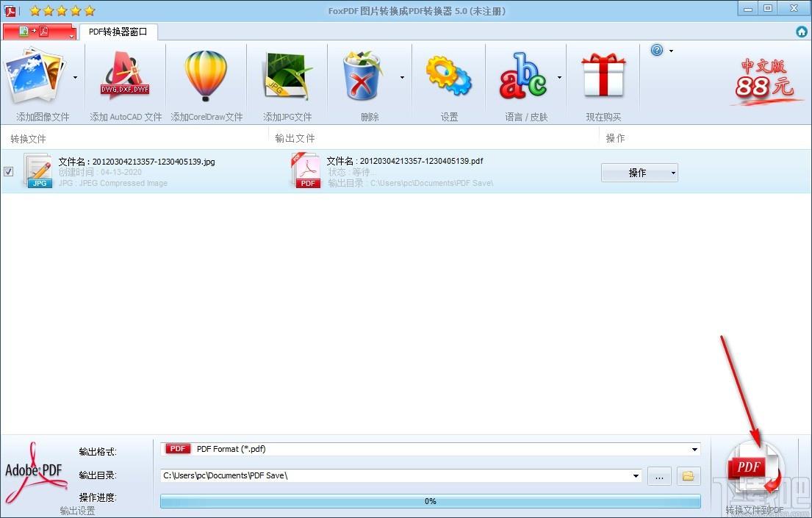This screenshot has height=518, width=812.
Task: Uncheck the checkbox for 20120304213357-1230405139.jpg
Action: click(8, 171)
